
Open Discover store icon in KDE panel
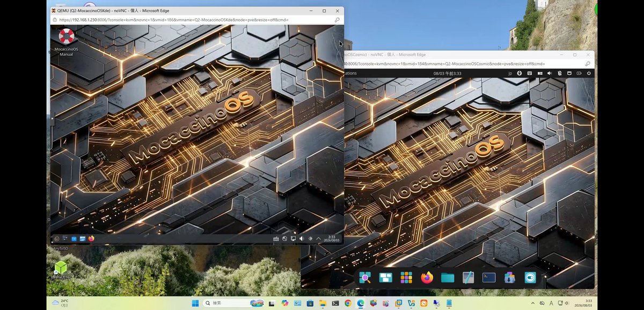[74, 239]
